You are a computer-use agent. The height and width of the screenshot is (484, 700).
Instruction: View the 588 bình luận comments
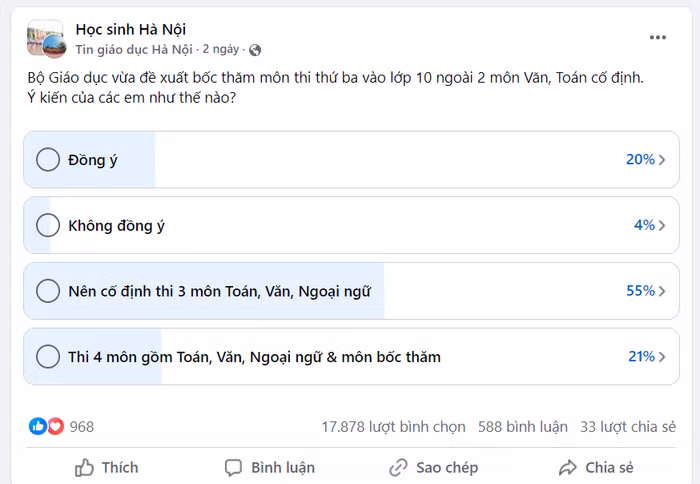point(522,427)
